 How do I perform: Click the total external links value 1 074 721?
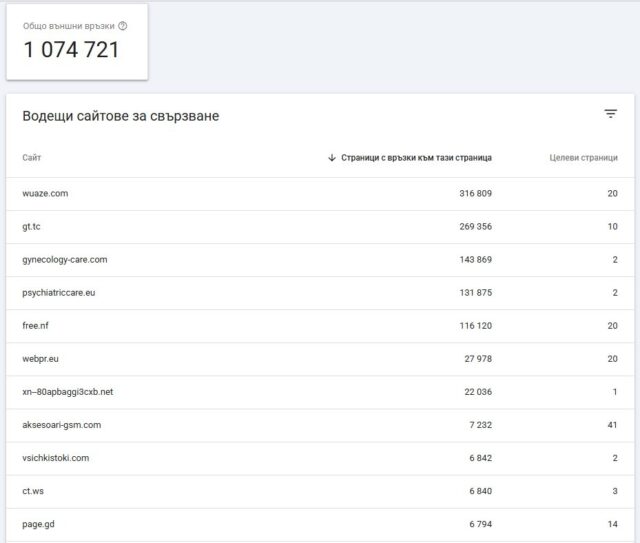[71, 50]
